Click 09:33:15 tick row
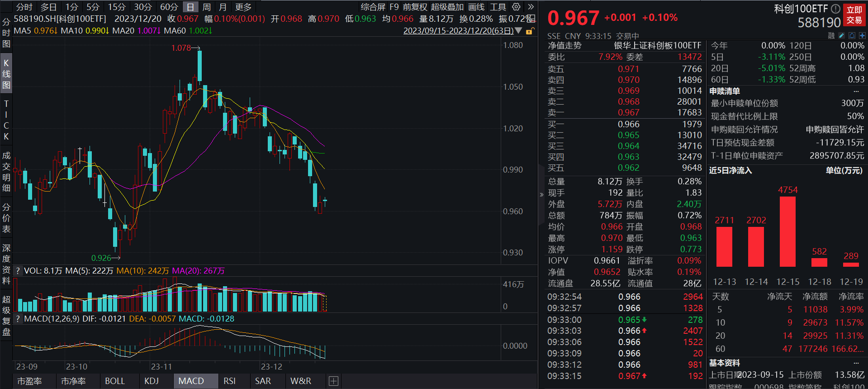Viewport: 868px width, 389px height. coord(625,376)
